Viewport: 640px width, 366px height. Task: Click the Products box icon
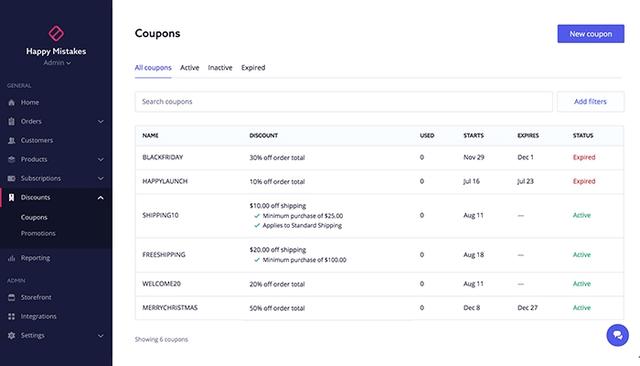(x=11, y=160)
